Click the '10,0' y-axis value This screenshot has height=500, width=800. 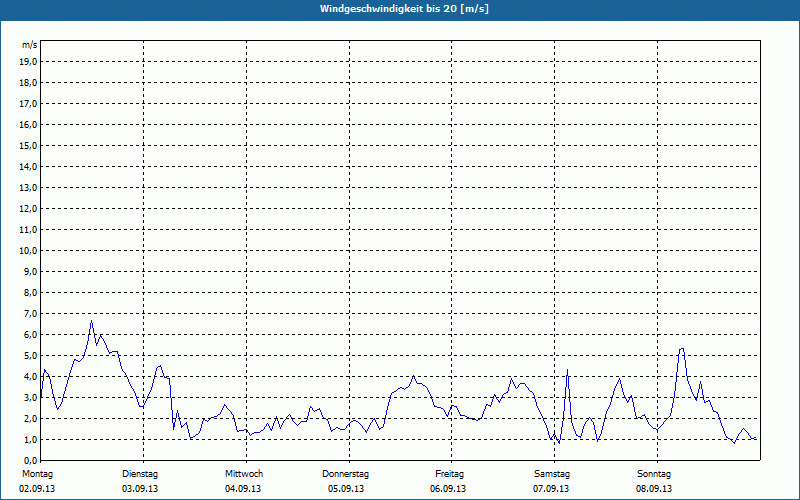click(x=29, y=251)
